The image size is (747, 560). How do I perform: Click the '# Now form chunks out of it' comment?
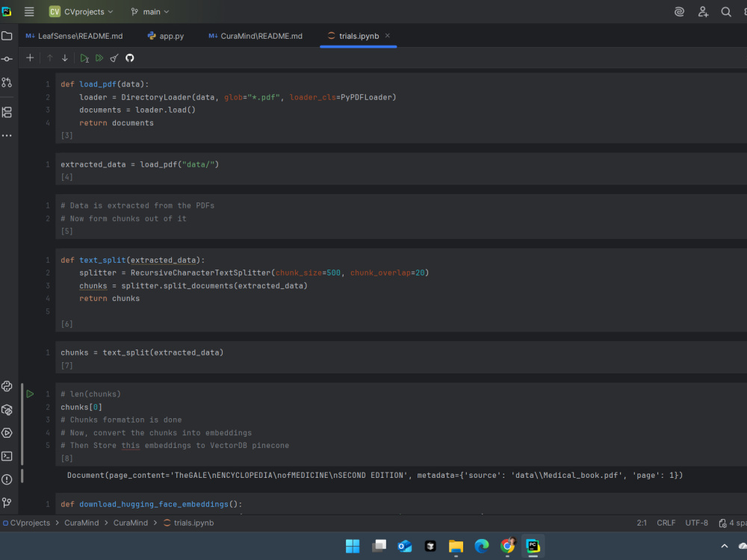(x=123, y=219)
